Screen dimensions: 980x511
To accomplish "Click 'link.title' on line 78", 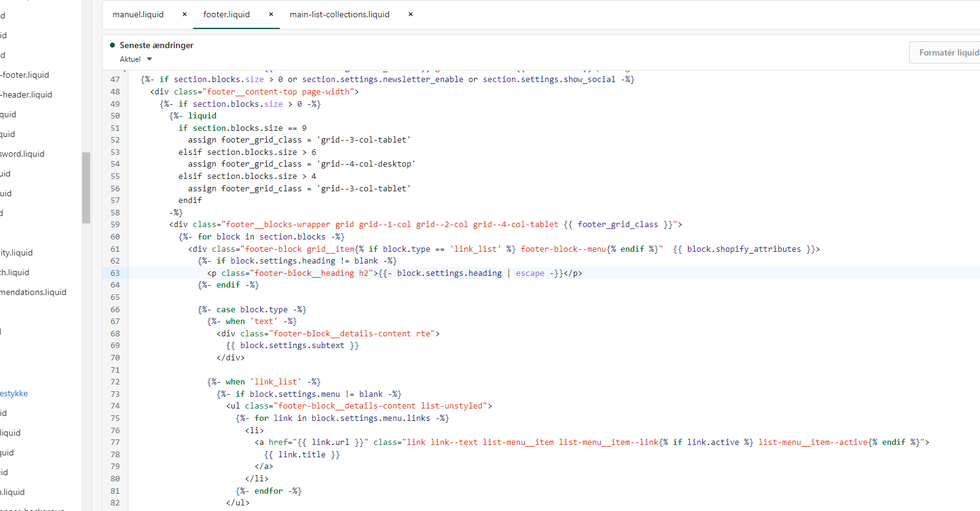I will [302, 455].
